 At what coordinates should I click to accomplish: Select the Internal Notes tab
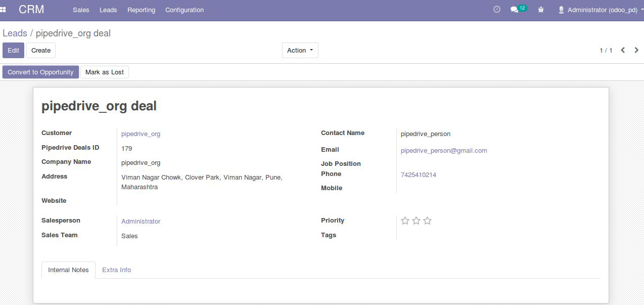[x=68, y=270]
